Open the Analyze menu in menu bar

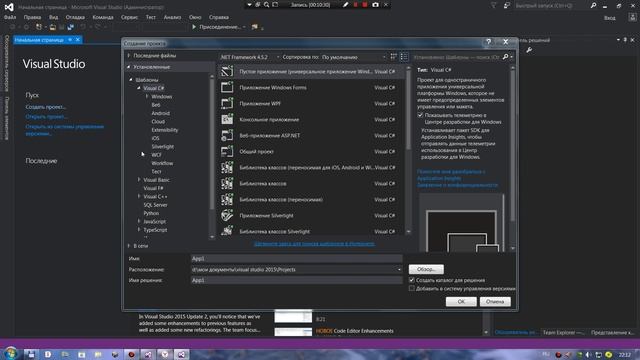pos(172,17)
